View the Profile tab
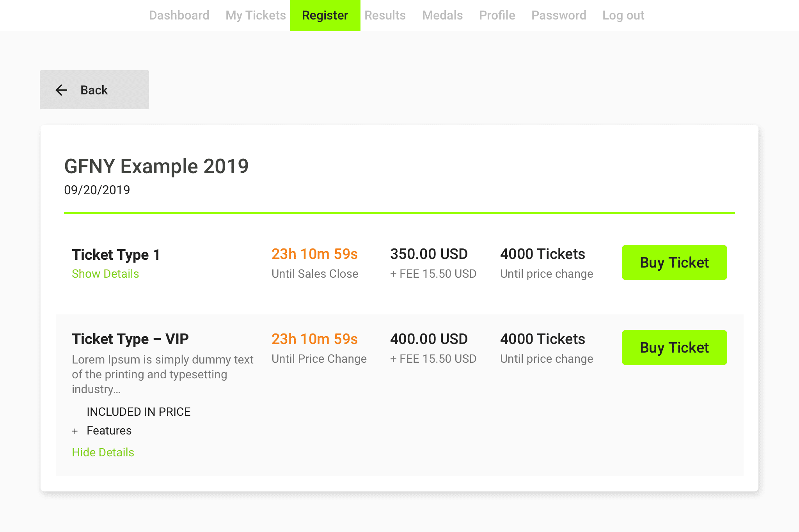The height and width of the screenshot is (532, 799). point(497,15)
